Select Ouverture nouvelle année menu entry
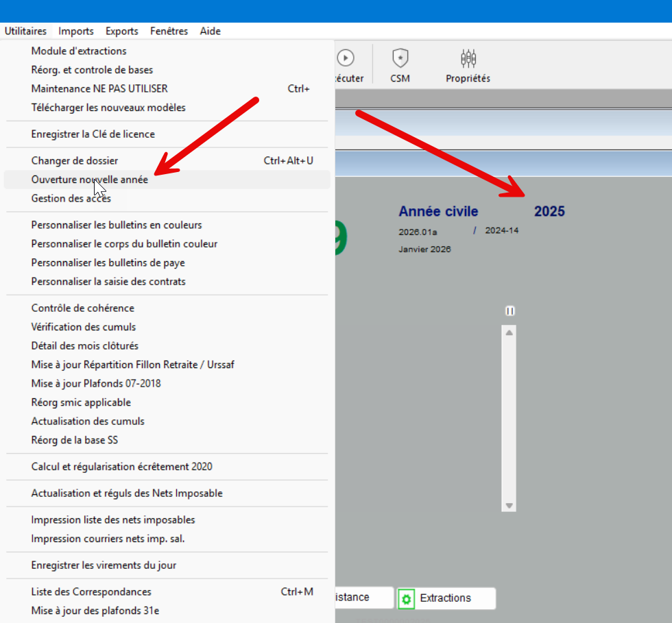This screenshot has width=672, height=623. [x=89, y=180]
